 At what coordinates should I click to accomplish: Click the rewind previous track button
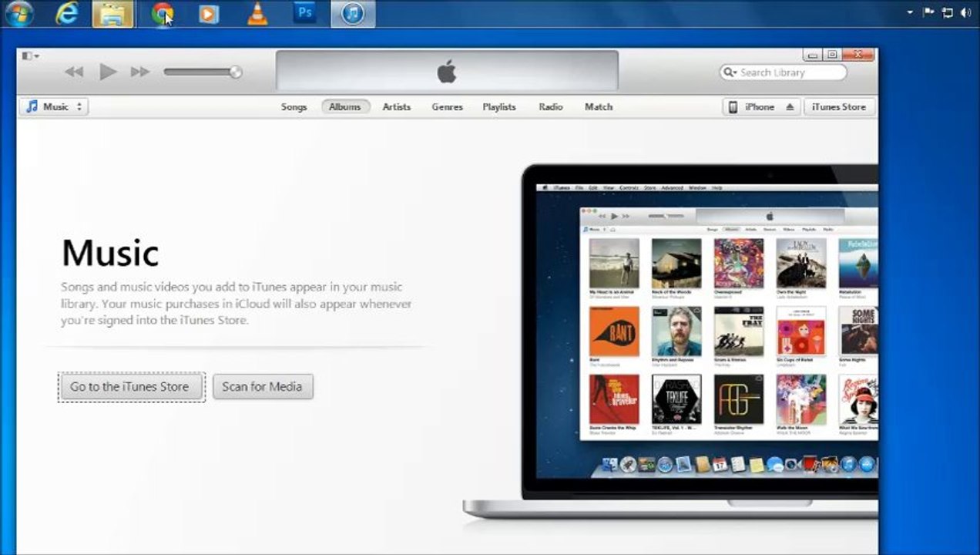tap(74, 72)
